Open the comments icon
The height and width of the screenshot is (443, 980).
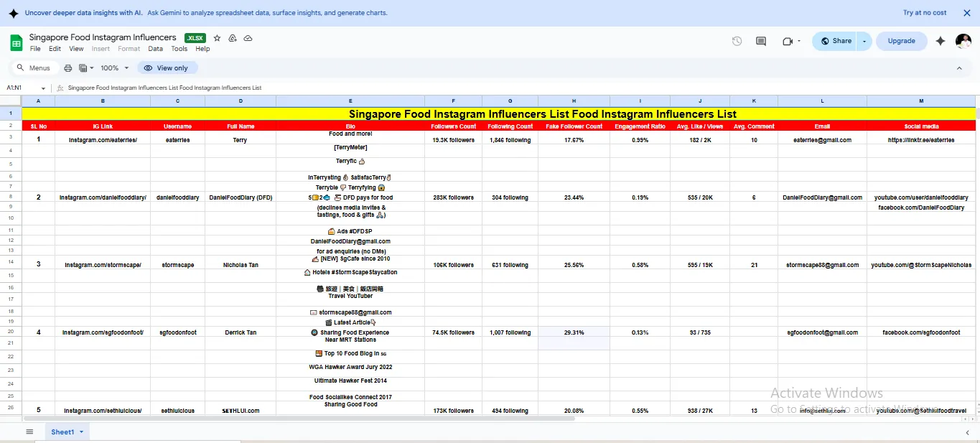(761, 41)
